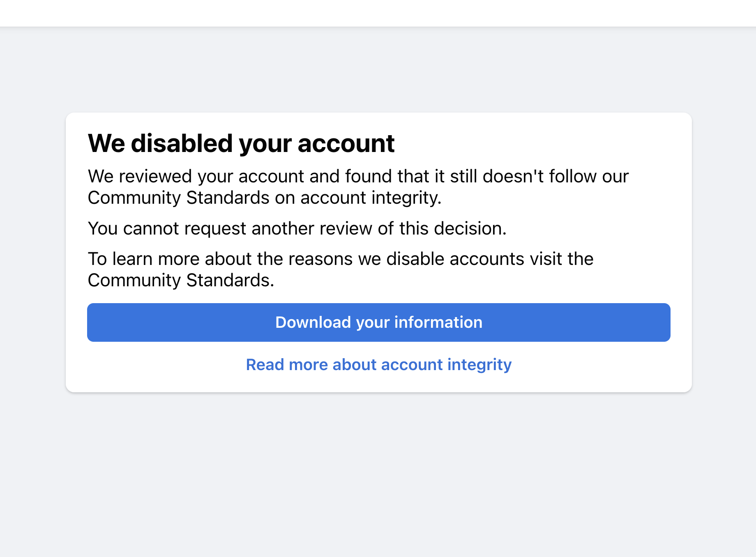Click the gray area above the card
This screenshot has height=557, width=756.
pos(378,70)
